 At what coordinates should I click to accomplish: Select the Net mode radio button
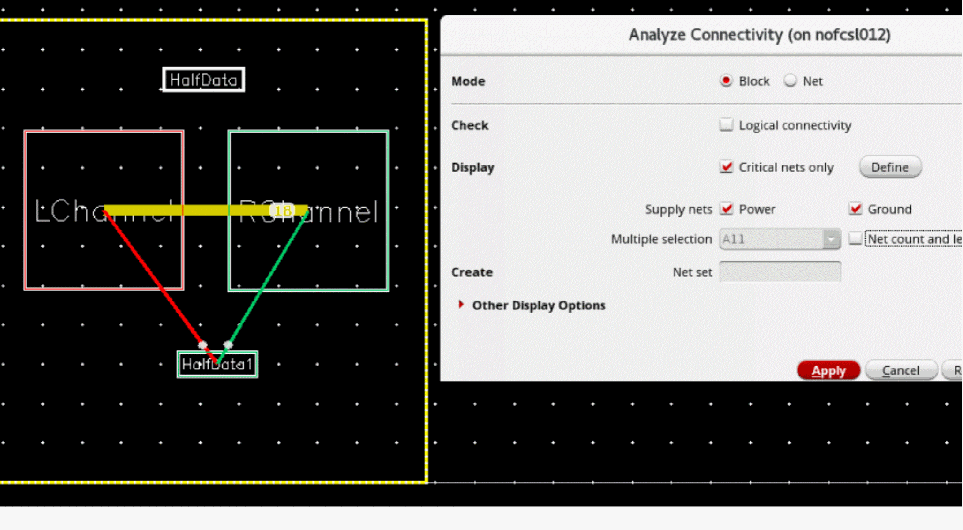coord(790,81)
